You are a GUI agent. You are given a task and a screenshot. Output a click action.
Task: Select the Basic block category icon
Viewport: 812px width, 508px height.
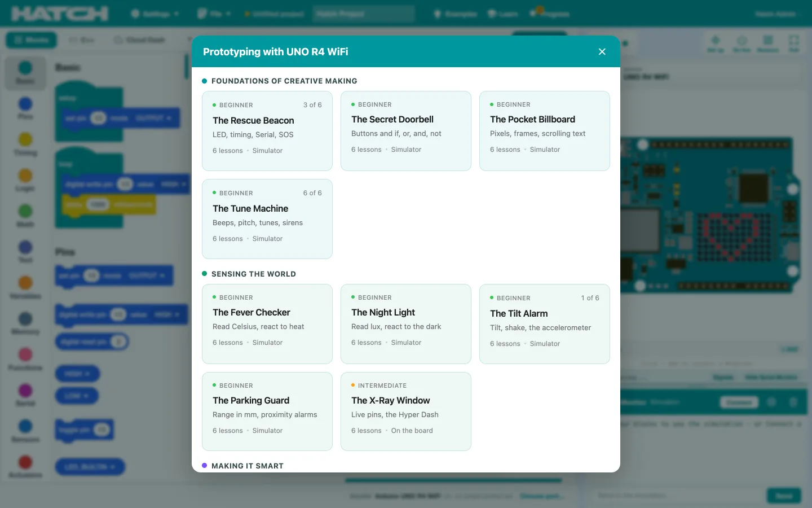click(x=25, y=68)
